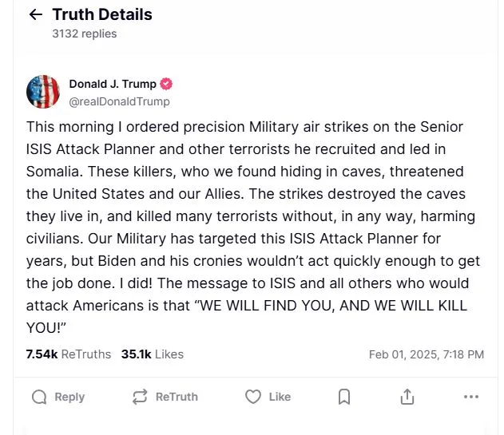The height and width of the screenshot is (435, 504).
Task: Tap the heart icon to like
Action: coord(253,397)
